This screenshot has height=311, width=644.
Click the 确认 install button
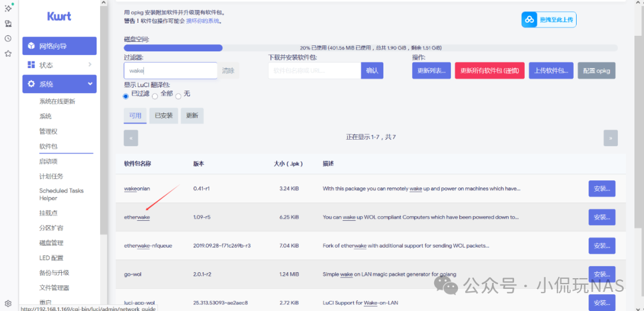(x=372, y=70)
